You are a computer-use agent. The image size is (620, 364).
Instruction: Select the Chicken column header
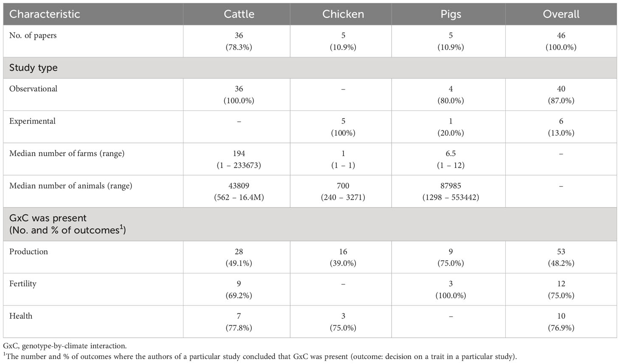click(x=343, y=14)
